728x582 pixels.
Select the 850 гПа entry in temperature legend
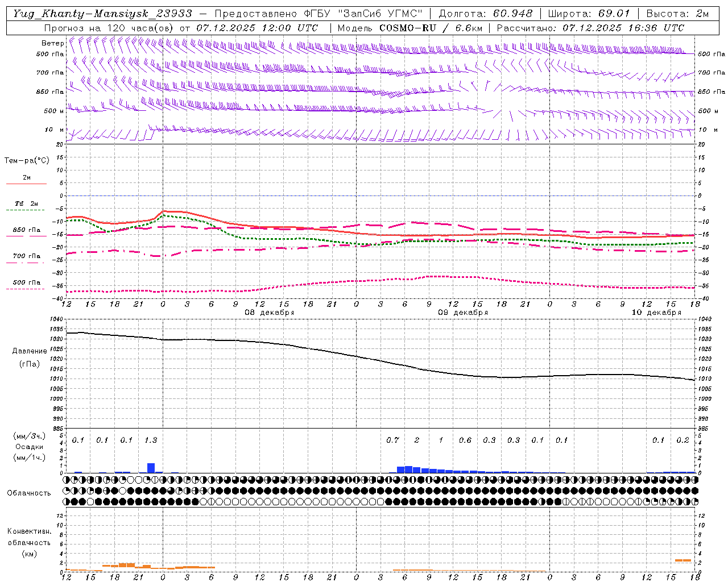[27, 230]
